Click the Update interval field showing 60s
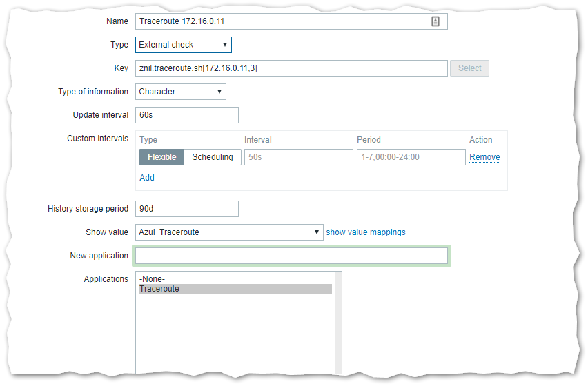Image resolution: width=588 pixels, height=386 pixels. pyautogui.click(x=186, y=115)
